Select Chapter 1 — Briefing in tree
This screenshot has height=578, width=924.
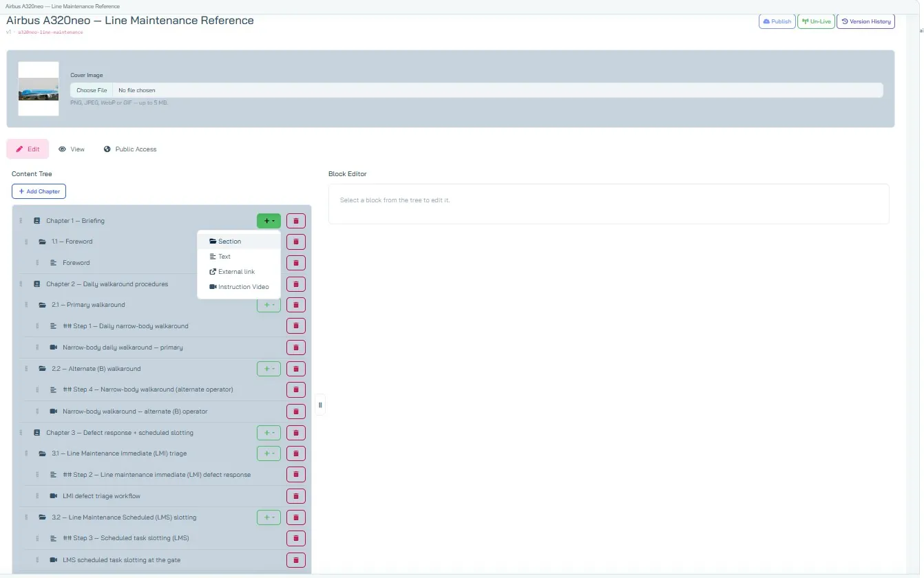(x=75, y=221)
